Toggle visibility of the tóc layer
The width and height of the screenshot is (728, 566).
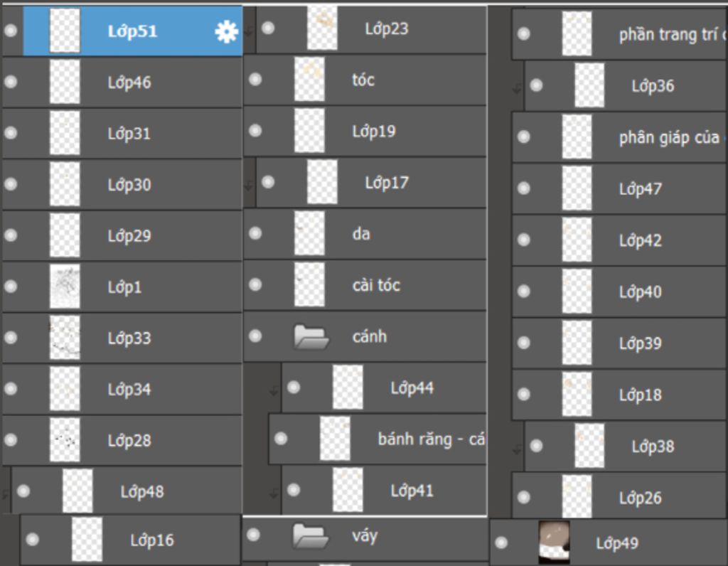pos(255,79)
